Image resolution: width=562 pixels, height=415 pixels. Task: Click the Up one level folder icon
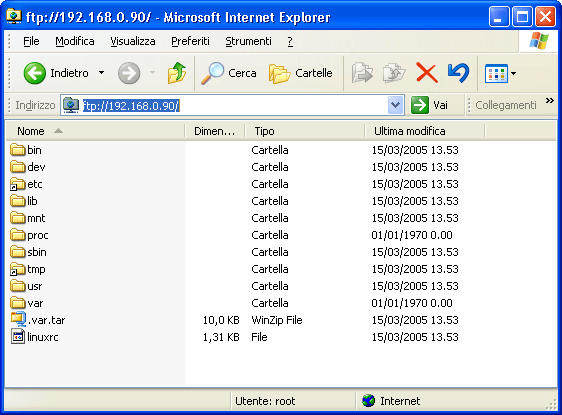coord(177,73)
